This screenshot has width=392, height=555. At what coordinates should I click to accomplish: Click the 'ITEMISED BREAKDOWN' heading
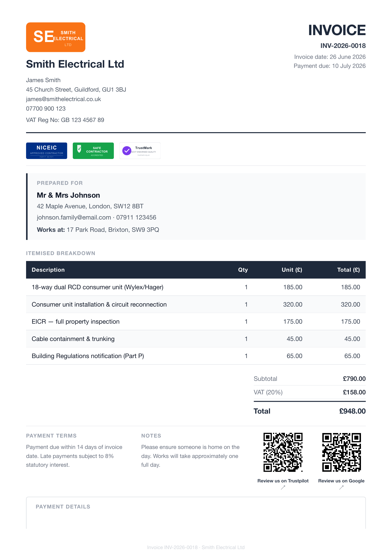pyautogui.click(x=61, y=253)
